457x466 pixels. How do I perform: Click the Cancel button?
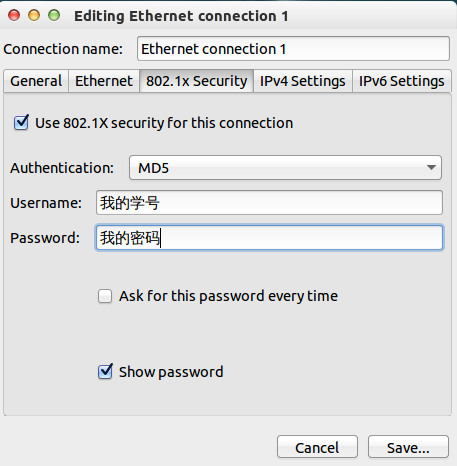tap(317, 447)
